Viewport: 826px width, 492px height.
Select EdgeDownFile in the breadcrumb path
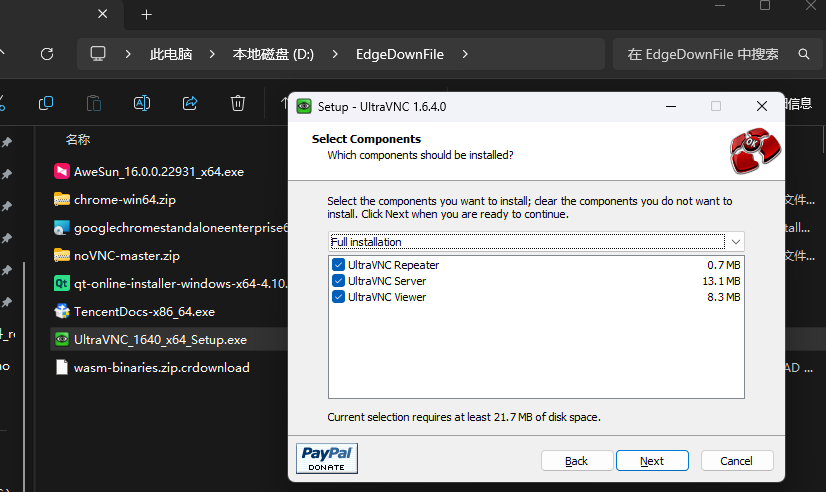(x=400, y=54)
